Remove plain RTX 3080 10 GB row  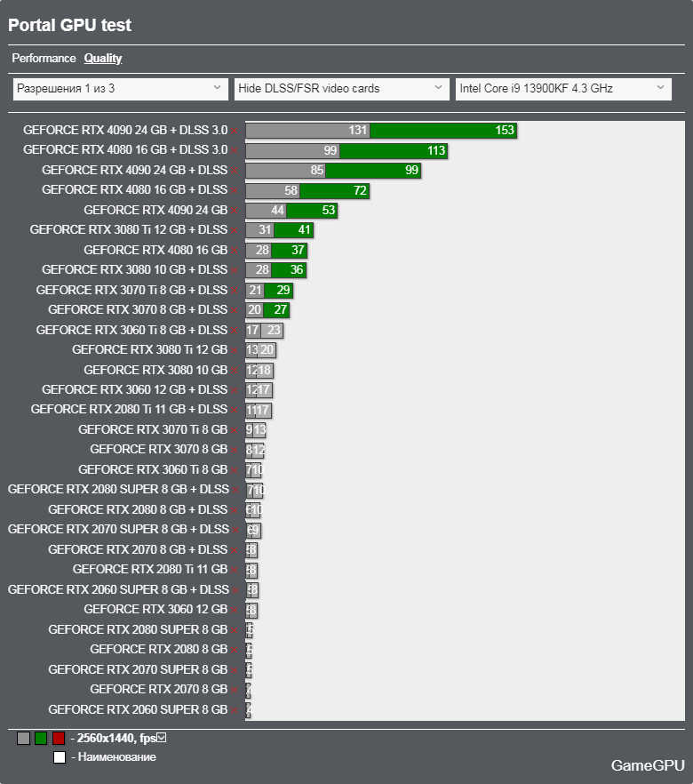point(235,371)
